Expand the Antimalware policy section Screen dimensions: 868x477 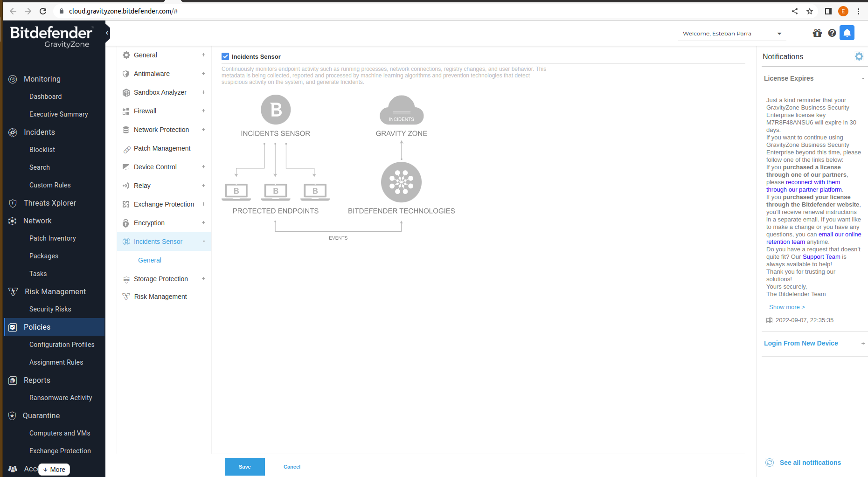[203, 74]
